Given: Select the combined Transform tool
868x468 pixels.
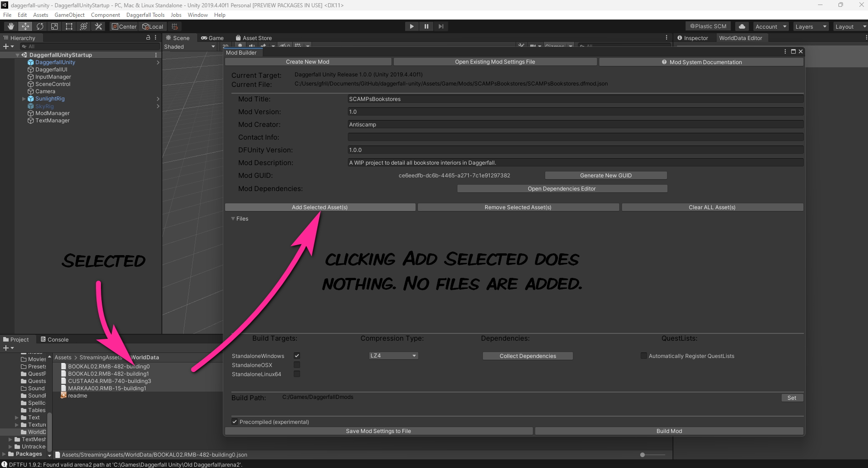Looking at the screenshot, I should 84,26.
